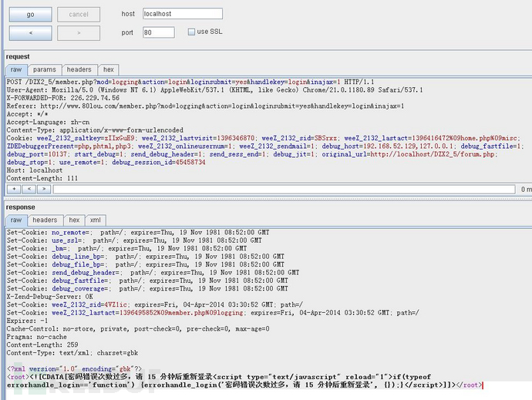Click Set-Cookie: debug_coverage response line
This screenshot has height=400, width=532.
[x=147, y=289]
